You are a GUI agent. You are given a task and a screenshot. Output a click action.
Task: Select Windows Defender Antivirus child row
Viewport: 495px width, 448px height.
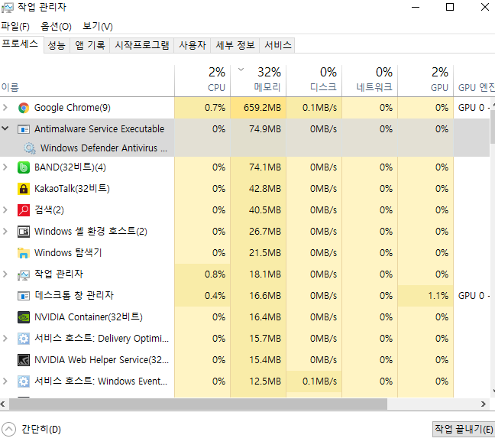tap(244, 148)
